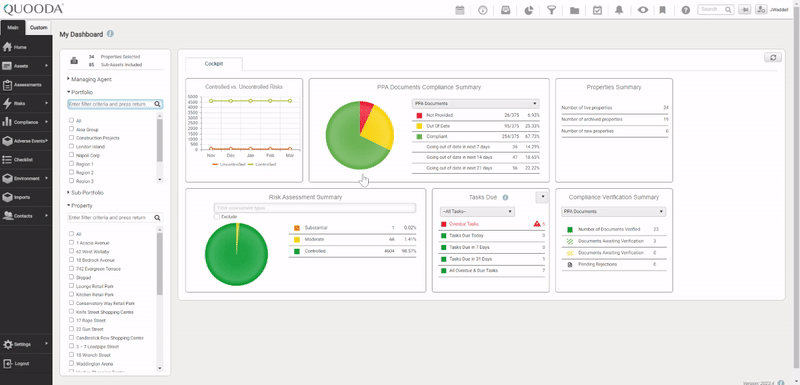This screenshot has height=385, width=800.
Task: Open the bell notifications icon
Action: click(x=619, y=10)
